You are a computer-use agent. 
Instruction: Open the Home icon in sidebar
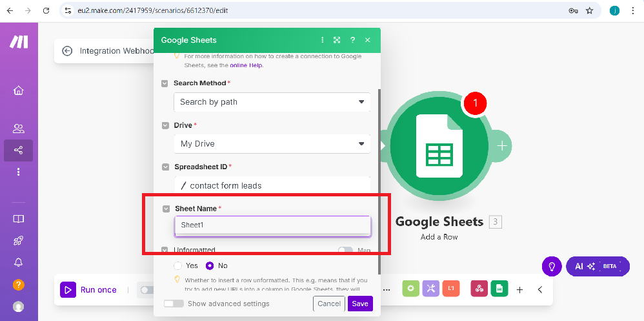click(19, 90)
